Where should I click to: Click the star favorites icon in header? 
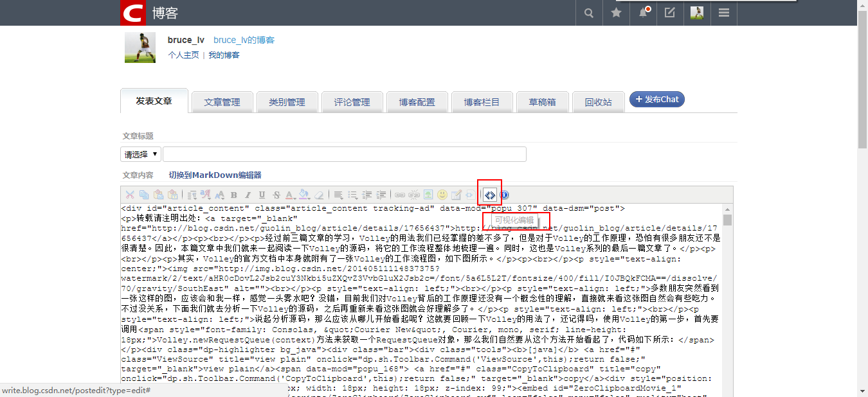click(616, 13)
